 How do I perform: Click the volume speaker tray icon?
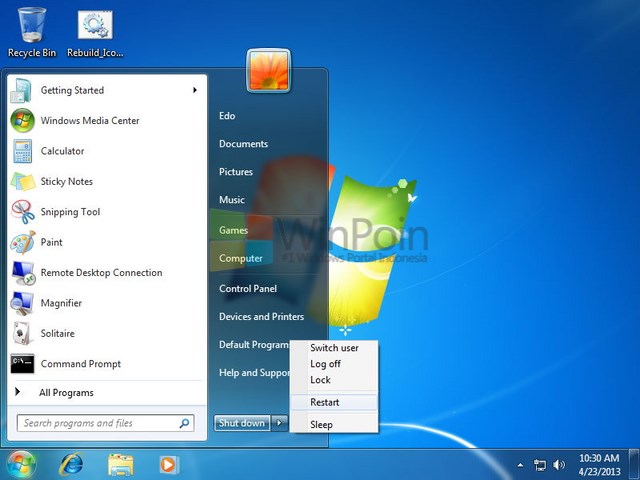(x=559, y=464)
